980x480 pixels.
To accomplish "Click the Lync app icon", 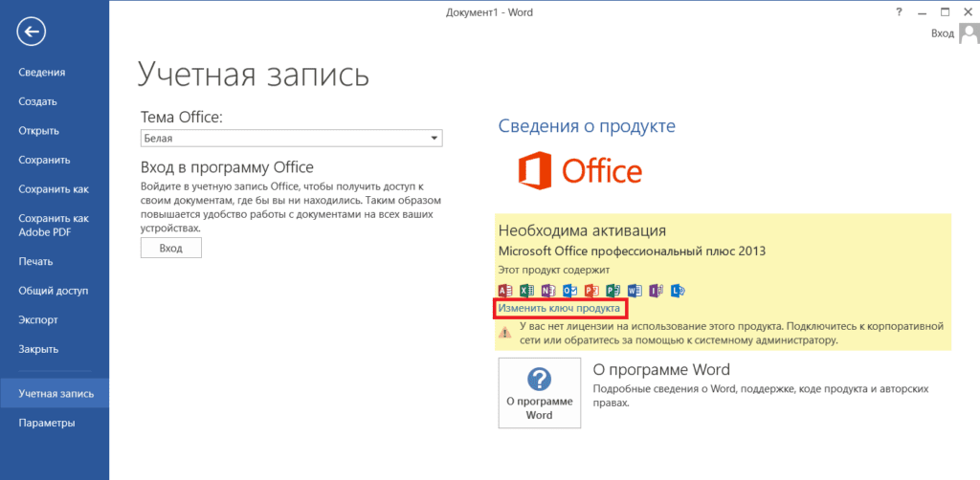I will click(x=678, y=291).
